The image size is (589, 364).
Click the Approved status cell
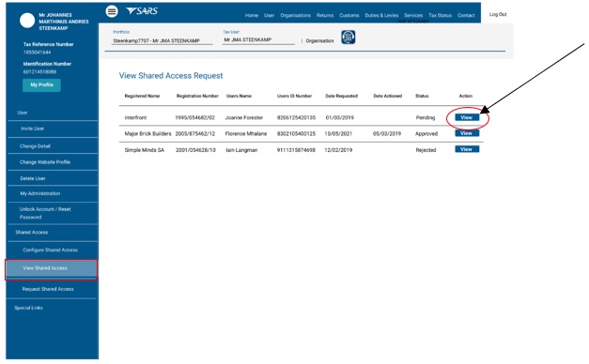click(x=426, y=133)
